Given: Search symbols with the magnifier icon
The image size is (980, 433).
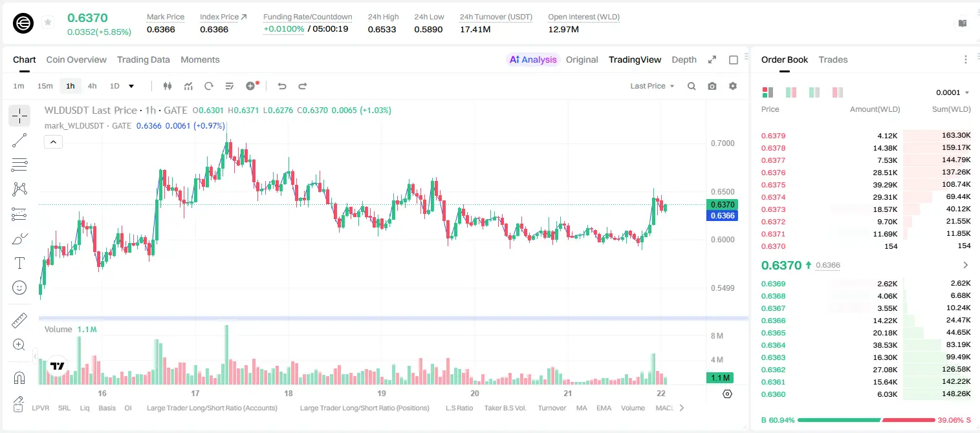Looking at the screenshot, I should (691, 86).
